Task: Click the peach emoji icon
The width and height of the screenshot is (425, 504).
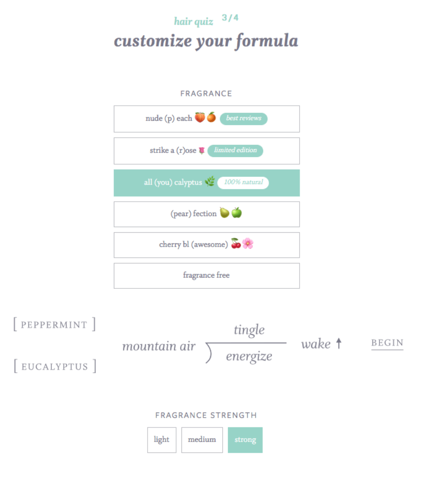Action: [199, 117]
